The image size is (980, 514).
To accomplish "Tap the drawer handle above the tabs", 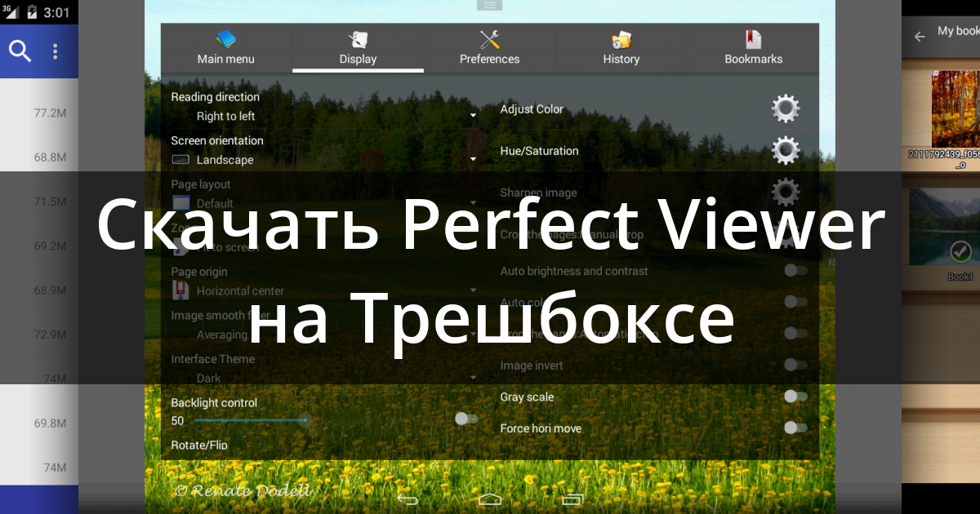I will (x=489, y=5).
